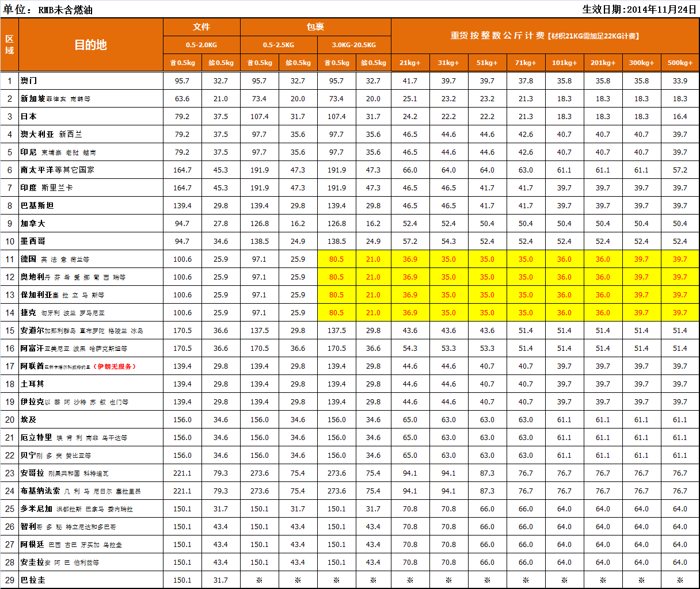Select row number 29 in 区域 column
Image resolution: width=700 pixels, height=589 pixels.
click(x=10, y=580)
